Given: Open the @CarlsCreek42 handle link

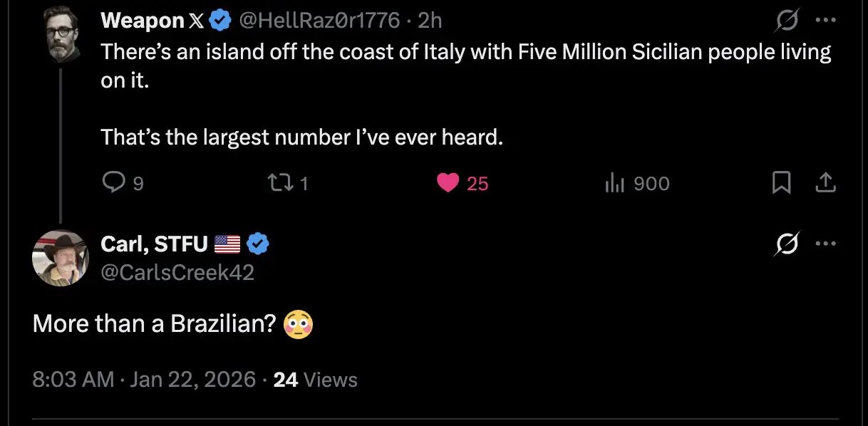Looking at the screenshot, I should [177, 272].
